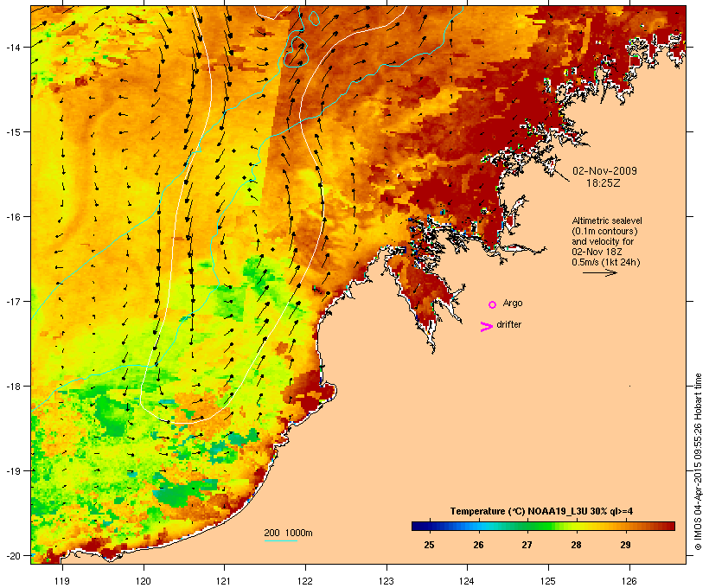709x588 pixels.
Task: Click the Altimetric sealevel caption line
Action: point(607,220)
